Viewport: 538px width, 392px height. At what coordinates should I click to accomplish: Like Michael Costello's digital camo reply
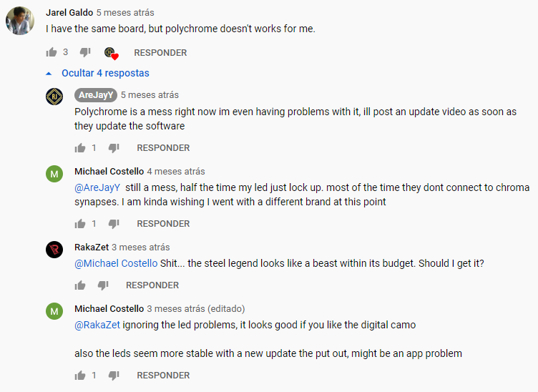click(x=80, y=375)
